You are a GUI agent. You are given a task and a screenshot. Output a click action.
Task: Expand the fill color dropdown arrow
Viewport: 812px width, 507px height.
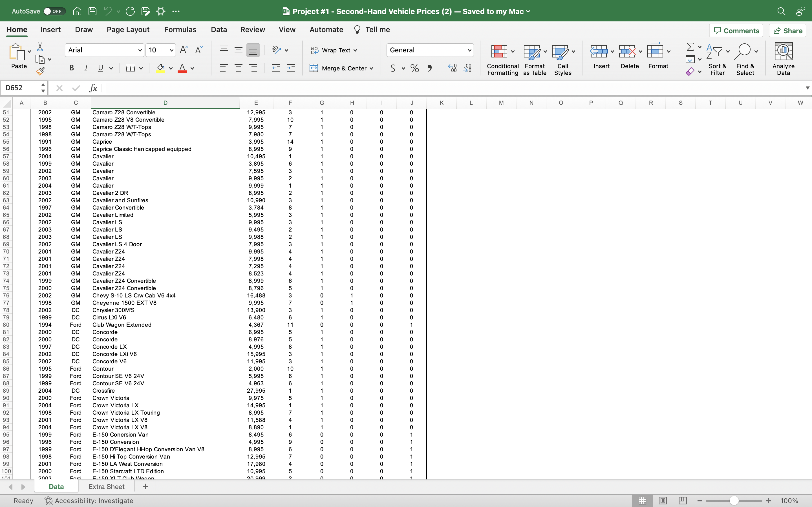(x=171, y=68)
